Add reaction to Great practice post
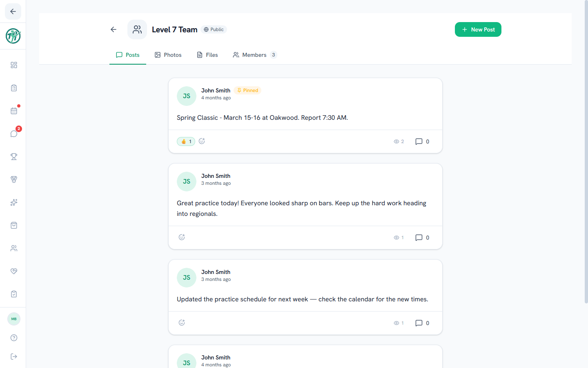588x368 pixels. (x=182, y=237)
